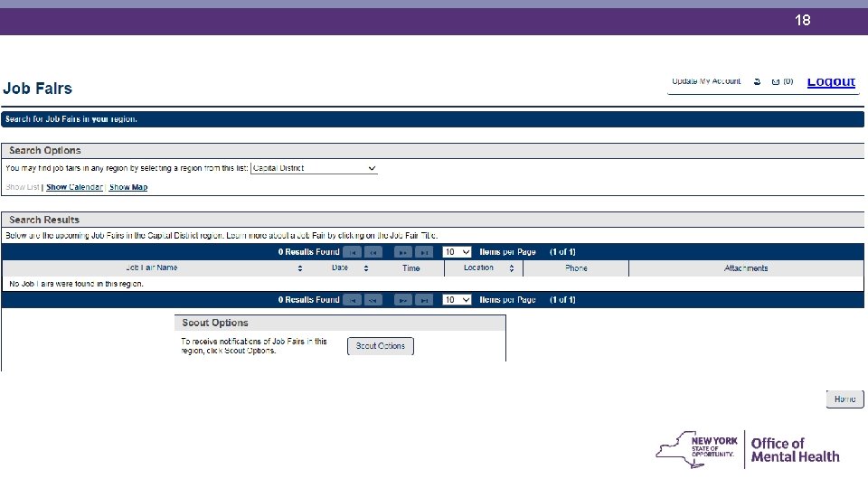Click the Time column header
This screenshot has width=868, height=488.
(410, 268)
